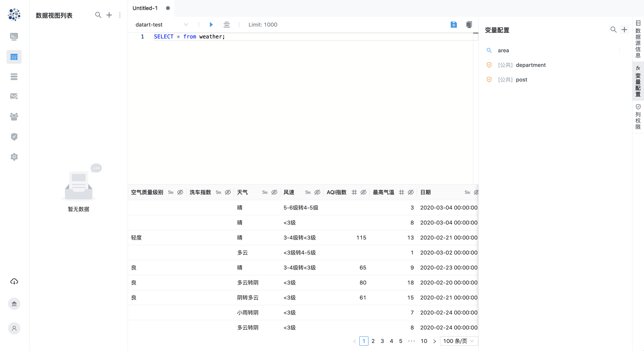Open the datart-test data source dropdown

[x=162, y=25]
